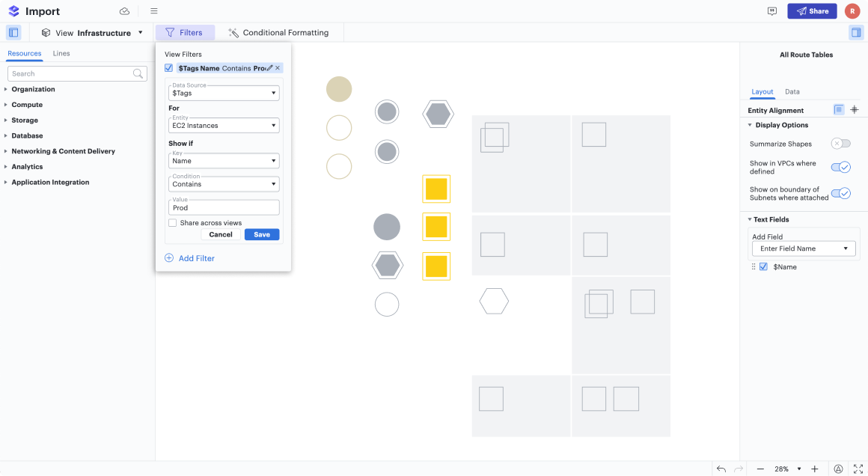868x476 pixels.
Task: Click the user avatar R
Action: (852, 11)
